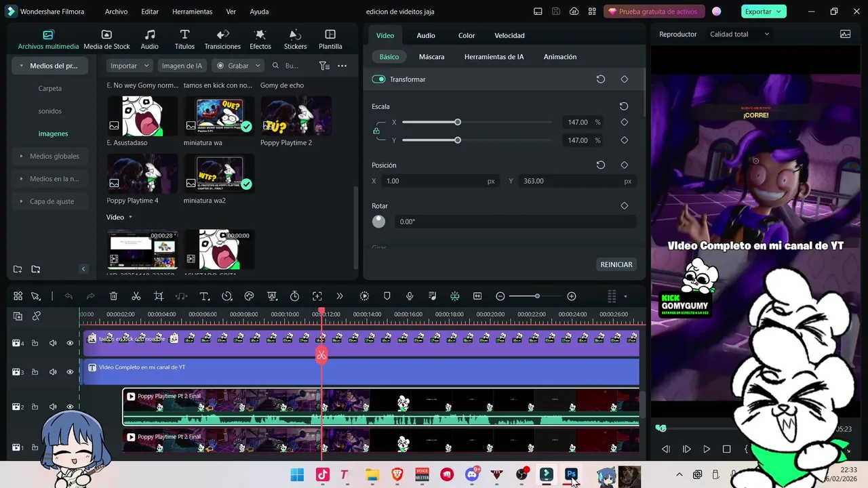Mute track 4 speaker icon

[53, 343]
